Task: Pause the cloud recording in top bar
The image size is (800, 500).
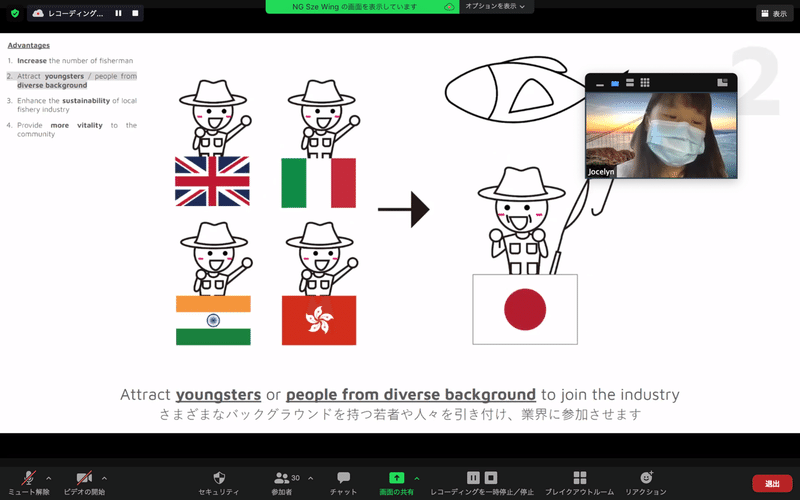Action: (x=118, y=13)
